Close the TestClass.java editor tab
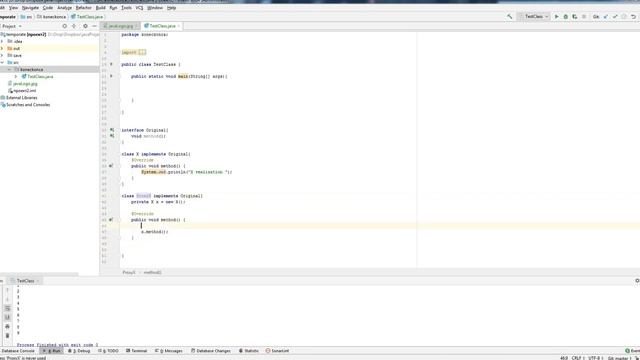This screenshot has width=640, height=360. [x=179, y=26]
